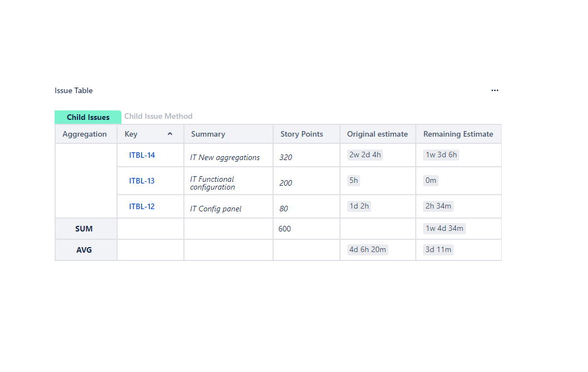588x372 pixels.
Task: Open the Issue Table more options menu
Action: (494, 90)
